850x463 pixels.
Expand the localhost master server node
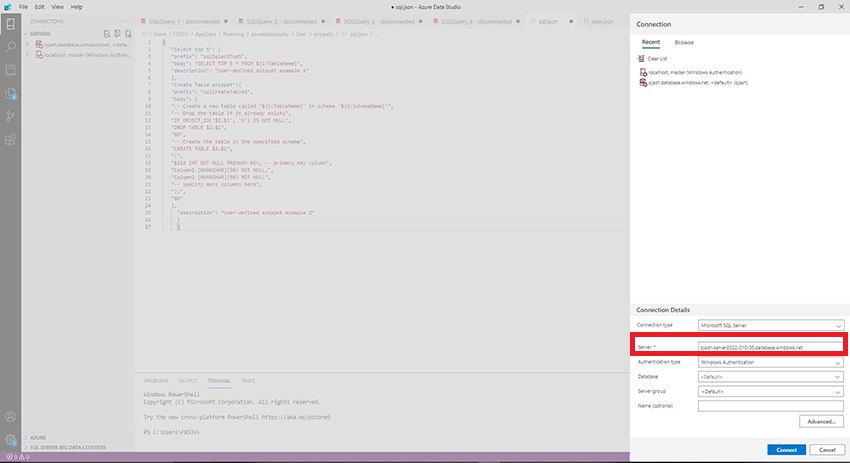pyautogui.click(x=27, y=55)
